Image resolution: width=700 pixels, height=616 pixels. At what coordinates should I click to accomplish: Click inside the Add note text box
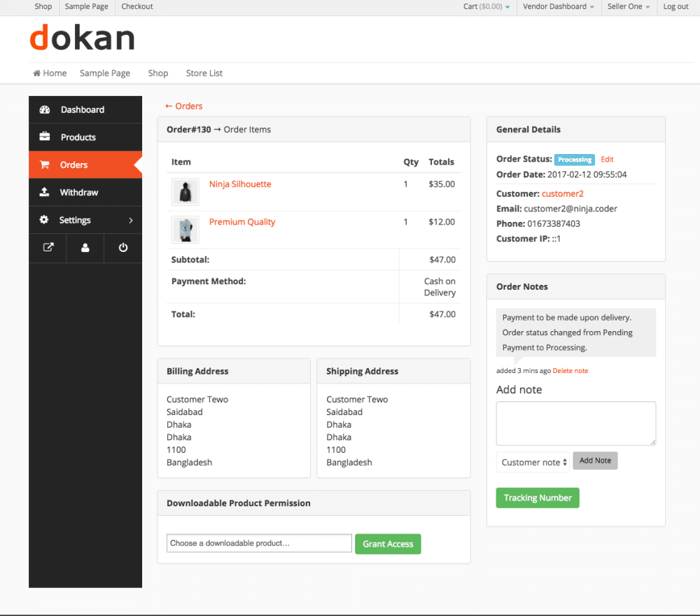[575, 422]
